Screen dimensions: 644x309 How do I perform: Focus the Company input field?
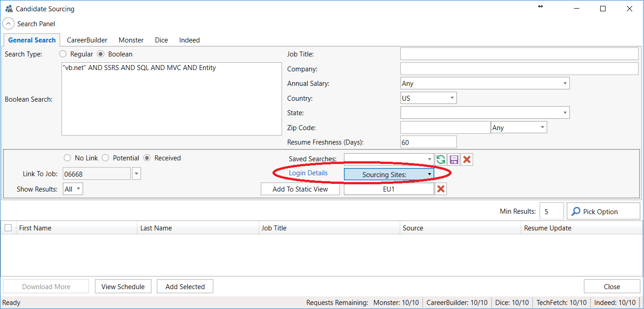pyautogui.click(x=519, y=69)
